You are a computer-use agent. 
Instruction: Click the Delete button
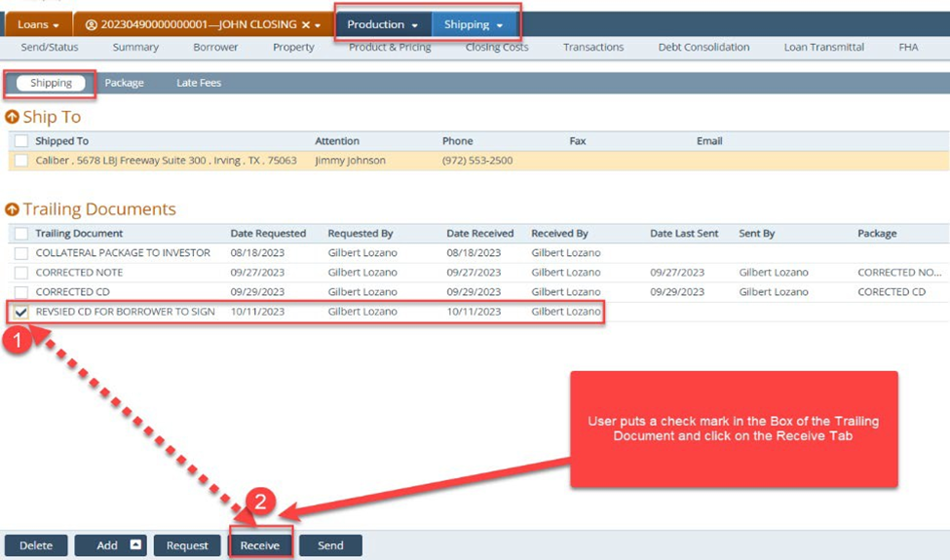click(x=36, y=544)
